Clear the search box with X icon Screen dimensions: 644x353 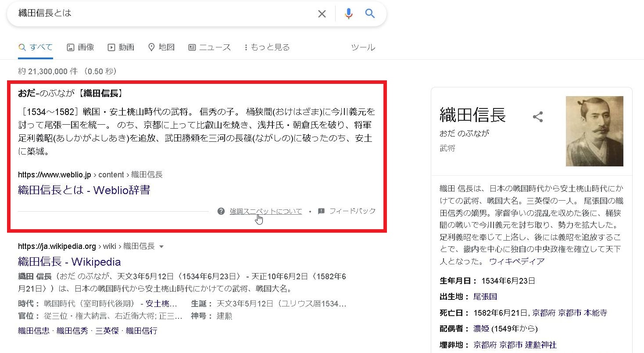(x=322, y=14)
